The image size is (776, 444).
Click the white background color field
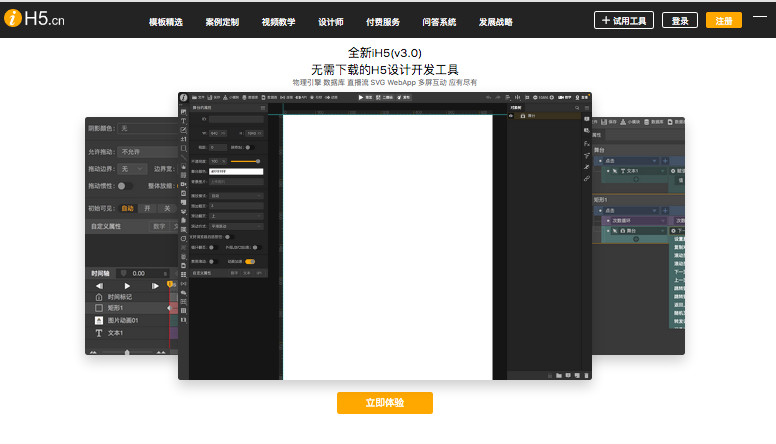[236, 172]
